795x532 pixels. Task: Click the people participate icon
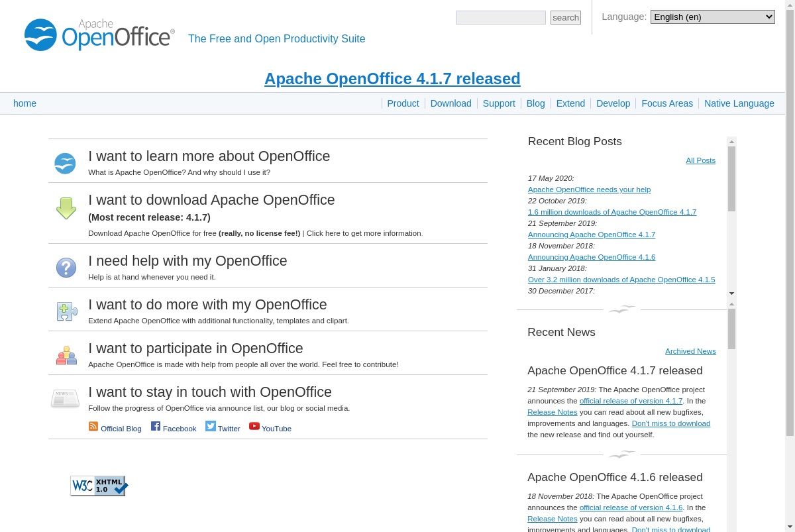[x=66, y=356]
